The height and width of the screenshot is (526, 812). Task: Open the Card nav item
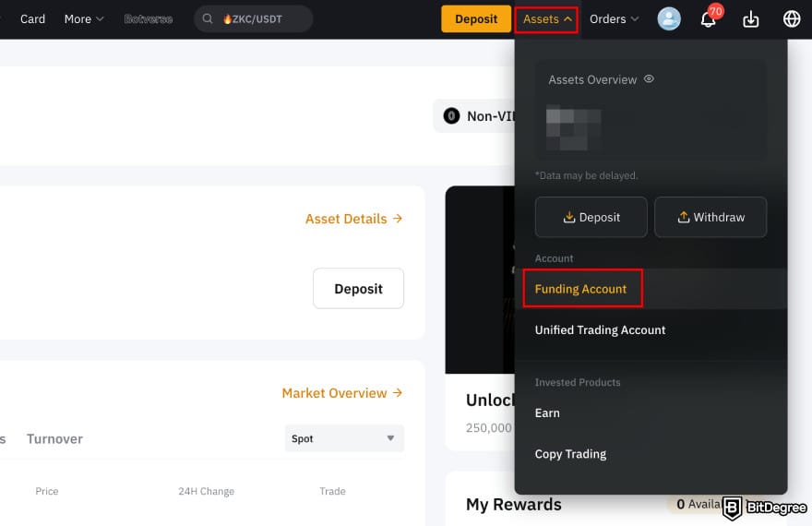[32, 19]
